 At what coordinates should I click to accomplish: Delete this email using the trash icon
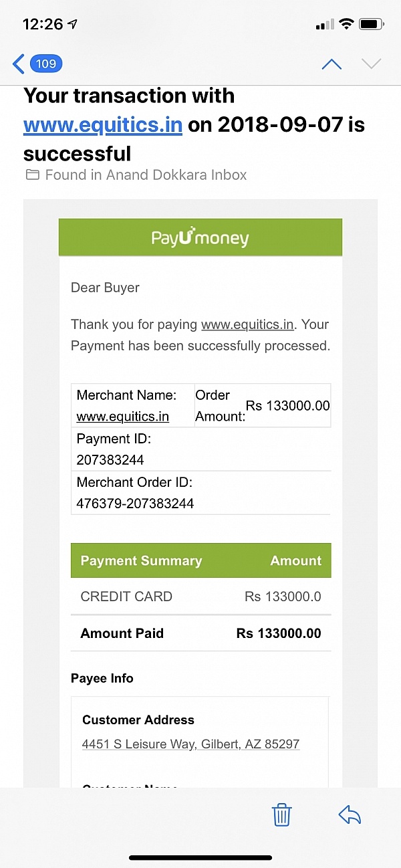point(281,815)
